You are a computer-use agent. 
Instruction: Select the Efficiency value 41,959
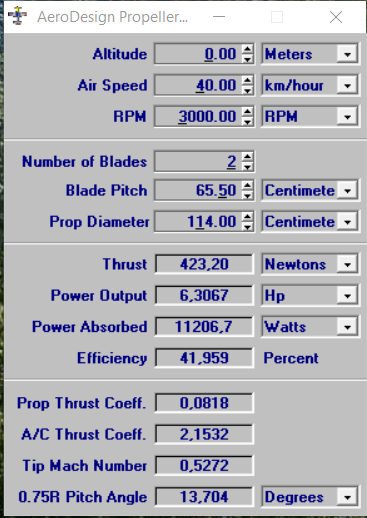click(204, 358)
